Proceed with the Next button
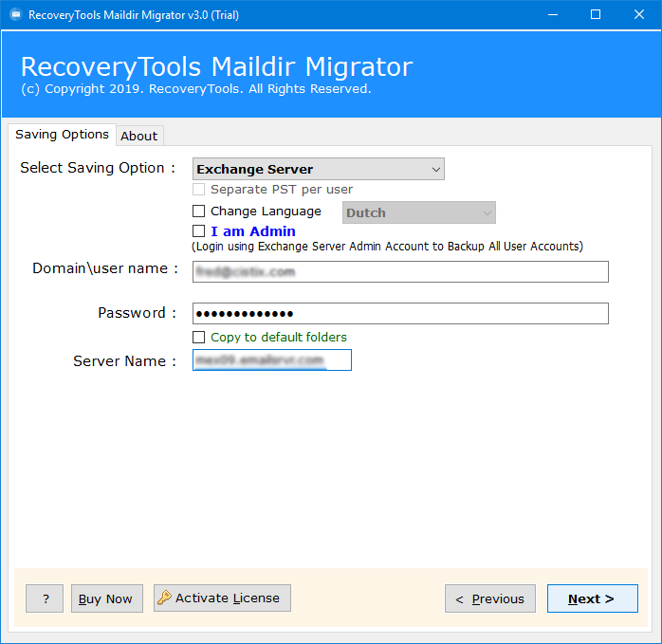Screen dimensions: 662x644 (593, 598)
